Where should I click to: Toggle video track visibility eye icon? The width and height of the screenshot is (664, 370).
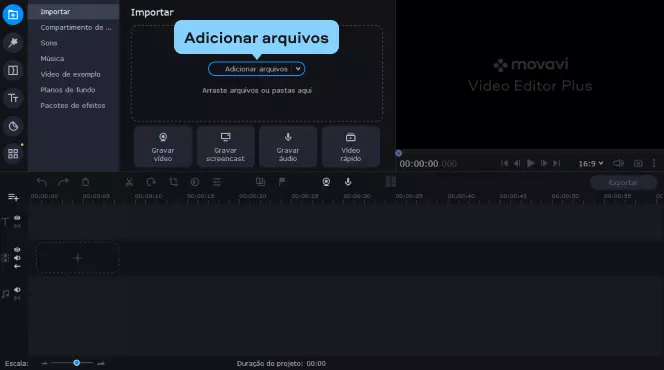click(x=17, y=250)
